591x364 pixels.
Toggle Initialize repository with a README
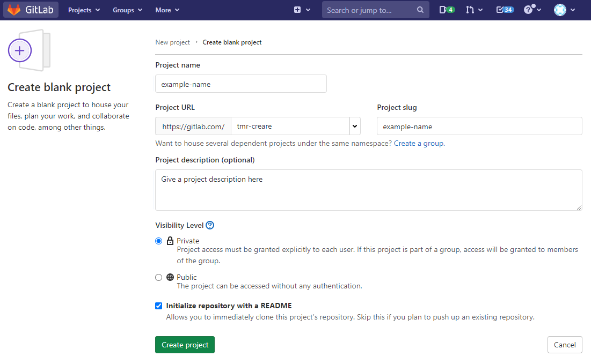pos(158,306)
